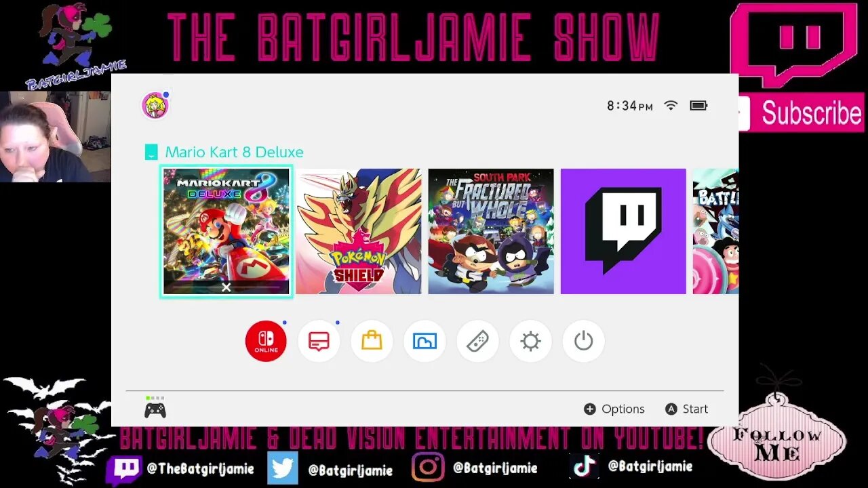Launch the Twitch app tile
868x488 pixels.
coord(623,231)
